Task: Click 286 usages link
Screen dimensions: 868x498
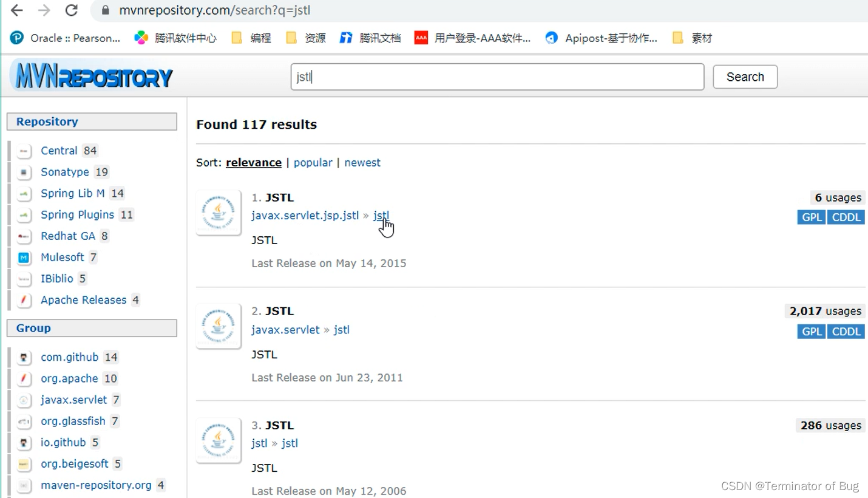Action: (831, 425)
